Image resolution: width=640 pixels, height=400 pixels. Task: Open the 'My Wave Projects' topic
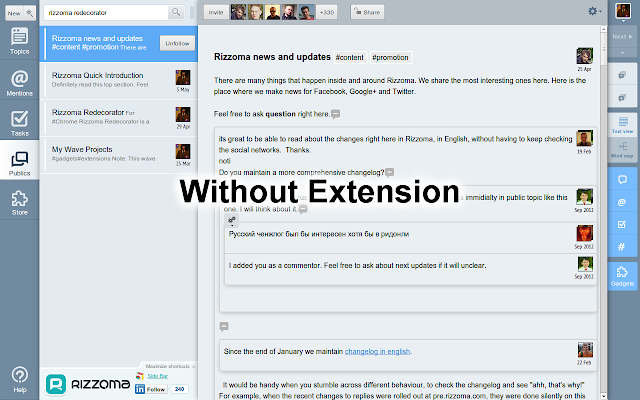coord(120,154)
